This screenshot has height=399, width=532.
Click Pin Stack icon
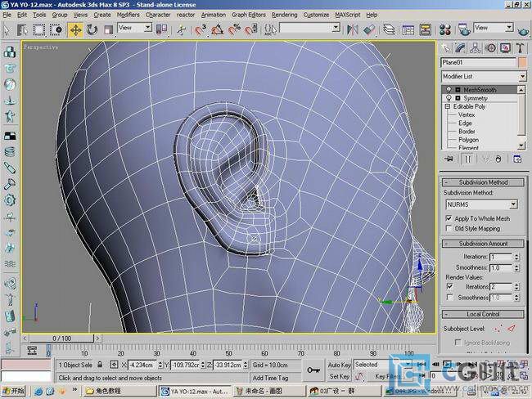[x=449, y=159]
